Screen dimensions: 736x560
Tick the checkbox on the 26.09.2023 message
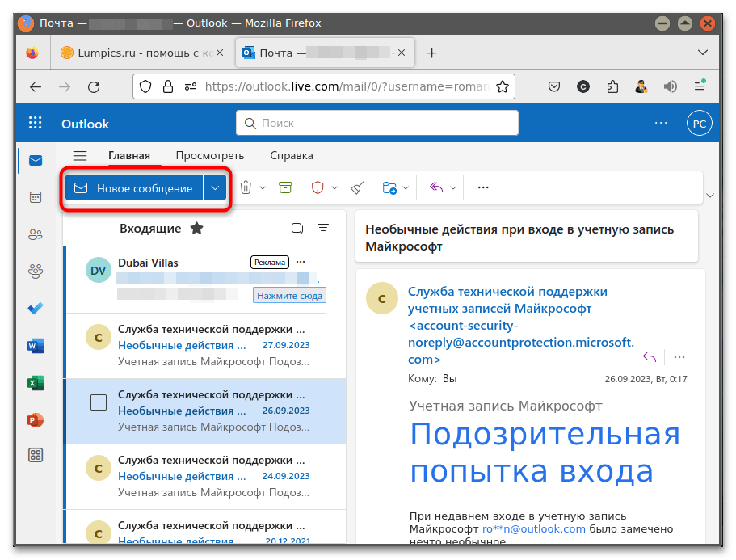click(99, 402)
